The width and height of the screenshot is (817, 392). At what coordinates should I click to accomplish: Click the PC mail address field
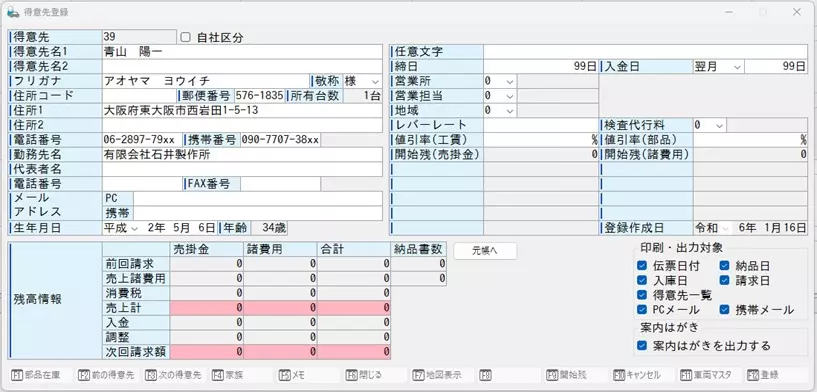258,199
